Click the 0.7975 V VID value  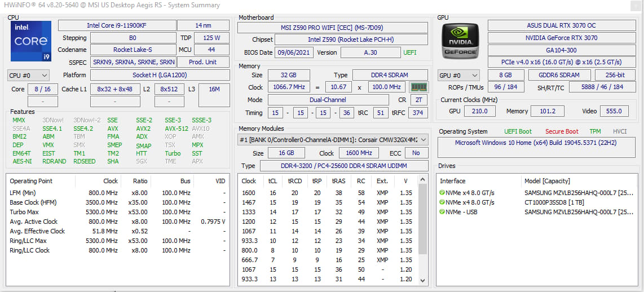213,222
